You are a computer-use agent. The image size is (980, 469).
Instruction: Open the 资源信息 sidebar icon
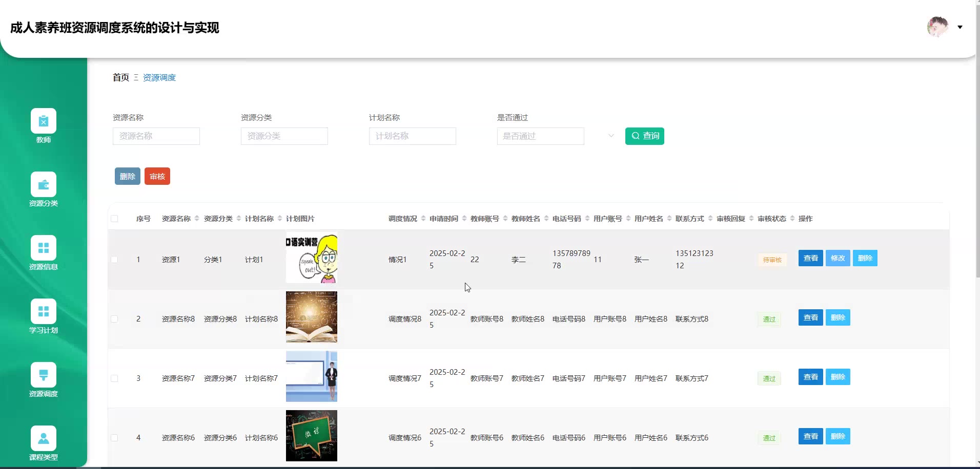[x=44, y=248]
